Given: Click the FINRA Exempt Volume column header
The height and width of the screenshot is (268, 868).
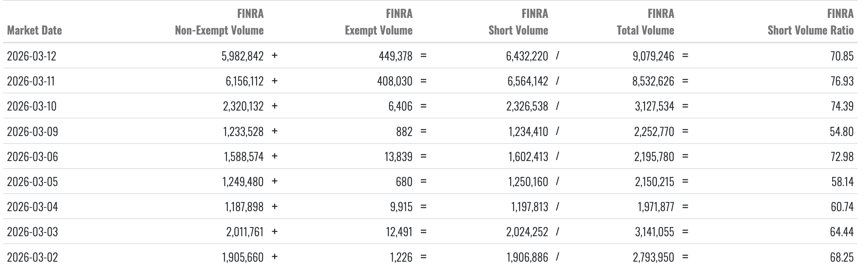Looking at the screenshot, I should click(378, 22).
